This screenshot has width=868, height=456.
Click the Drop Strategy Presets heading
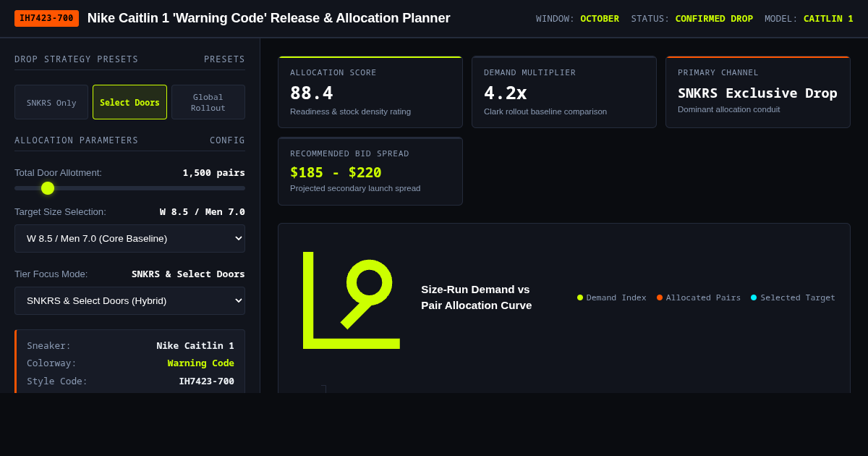tap(77, 59)
